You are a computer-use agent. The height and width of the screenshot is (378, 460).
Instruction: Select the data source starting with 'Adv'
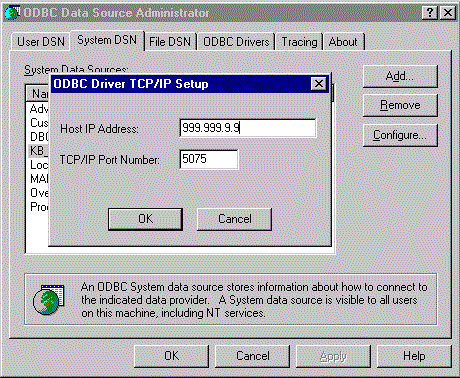tap(39, 109)
